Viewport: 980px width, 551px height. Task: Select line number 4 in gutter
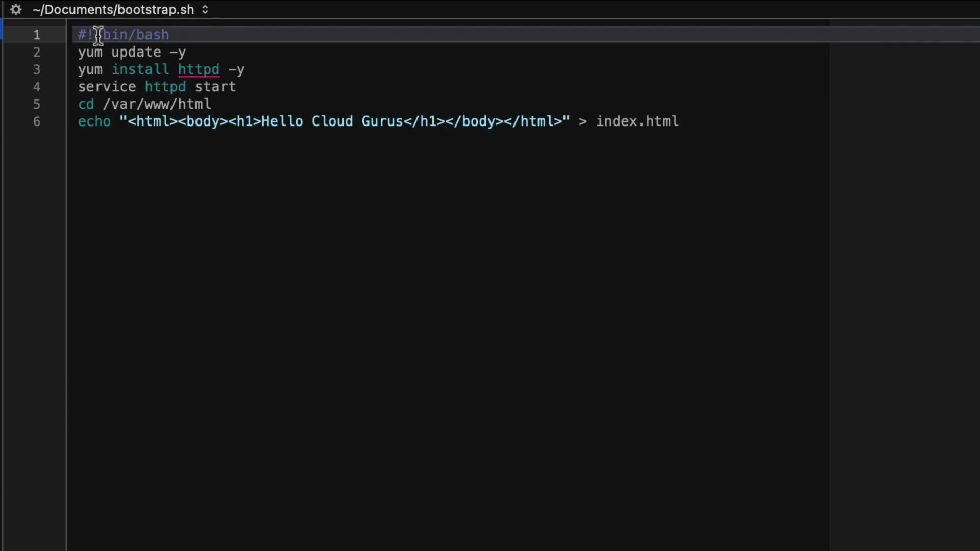click(x=37, y=87)
